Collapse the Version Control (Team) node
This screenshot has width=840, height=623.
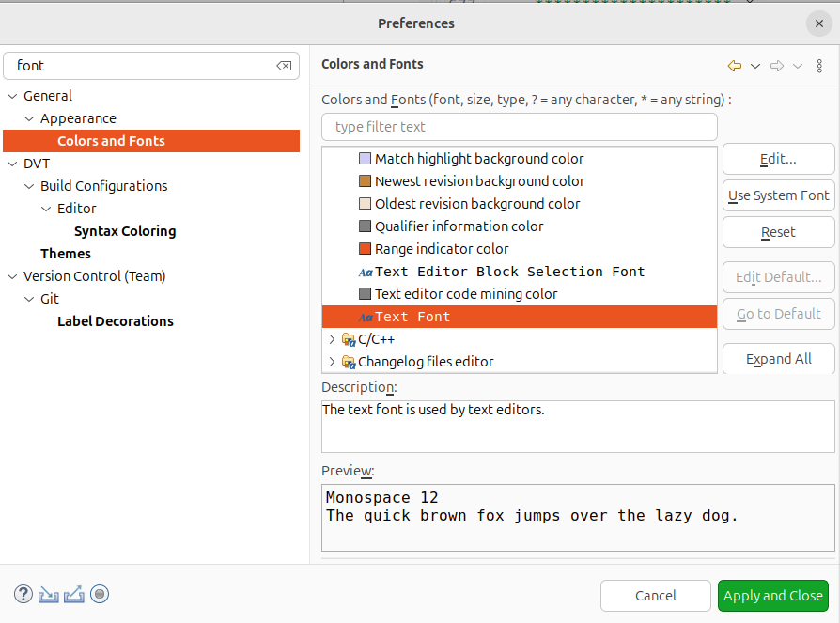click(x=12, y=276)
